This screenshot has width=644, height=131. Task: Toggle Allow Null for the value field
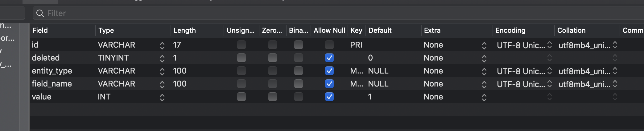[329, 97]
